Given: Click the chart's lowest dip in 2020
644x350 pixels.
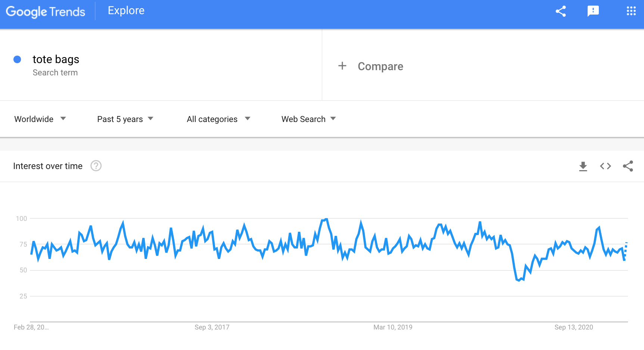Looking at the screenshot, I should (x=519, y=280).
